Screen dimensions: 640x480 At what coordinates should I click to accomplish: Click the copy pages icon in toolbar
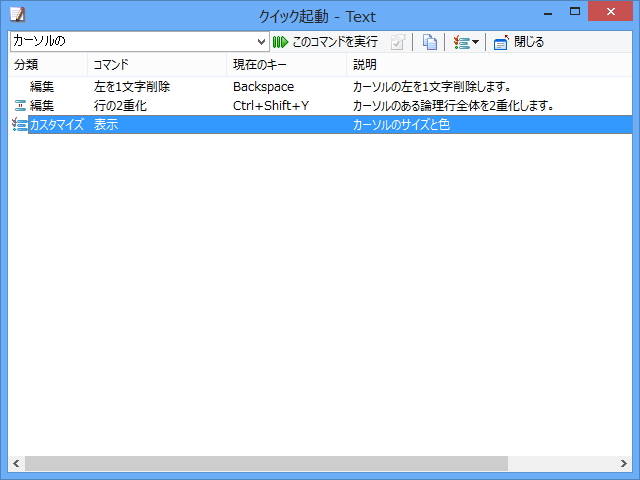click(x=429, y=42)
